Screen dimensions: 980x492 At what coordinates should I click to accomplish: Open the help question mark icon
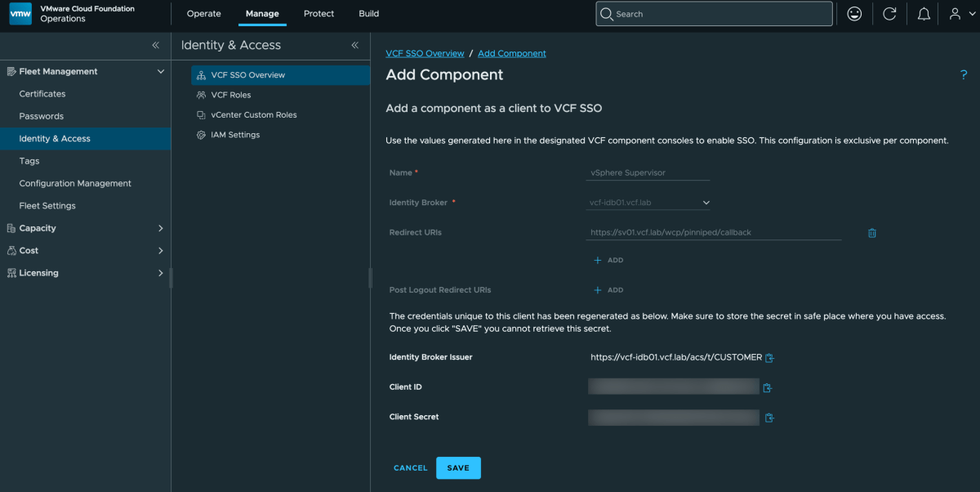coord(964,75)
